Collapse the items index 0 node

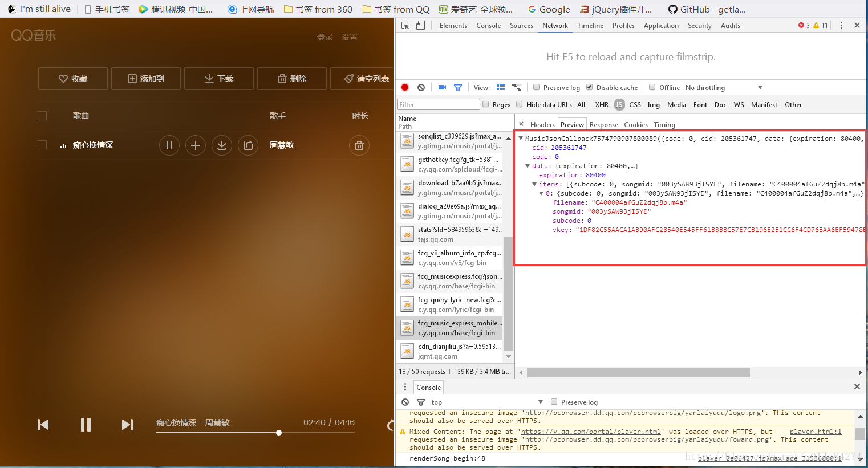[x=541, y=193]
